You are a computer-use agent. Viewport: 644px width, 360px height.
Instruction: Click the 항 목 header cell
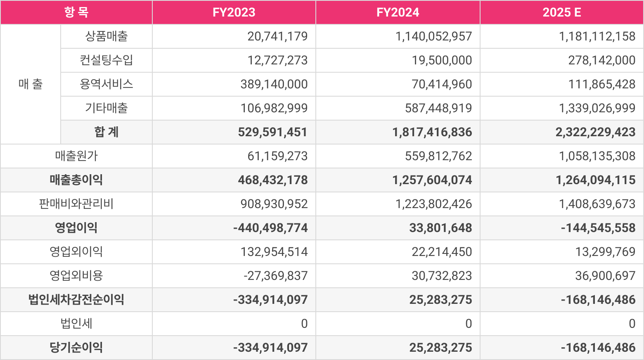(x=76, y=12)
